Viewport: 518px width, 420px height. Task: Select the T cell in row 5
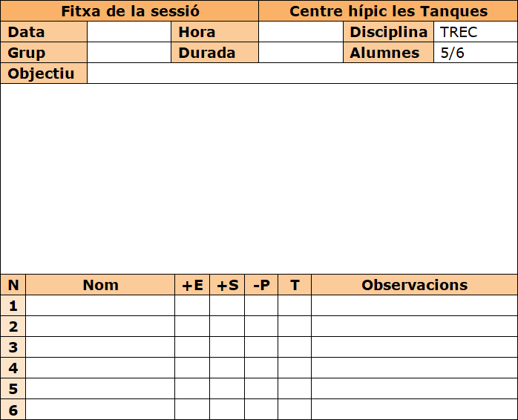(x=295, y=389)
